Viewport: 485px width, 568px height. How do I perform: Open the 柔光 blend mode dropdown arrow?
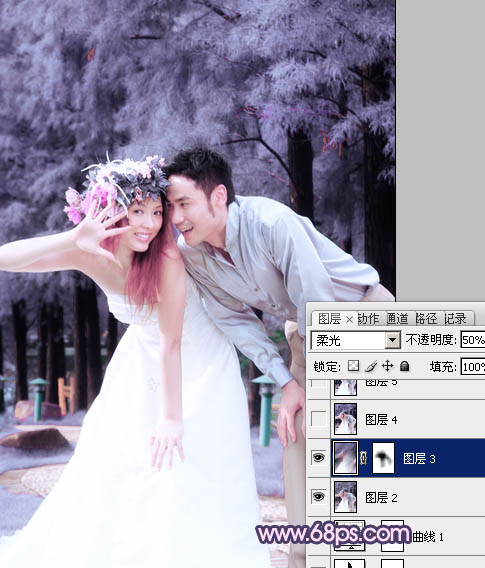(392, 340)
